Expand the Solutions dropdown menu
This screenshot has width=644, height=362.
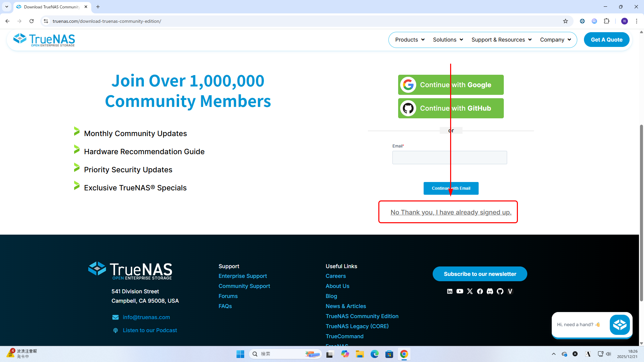(448, 40)
